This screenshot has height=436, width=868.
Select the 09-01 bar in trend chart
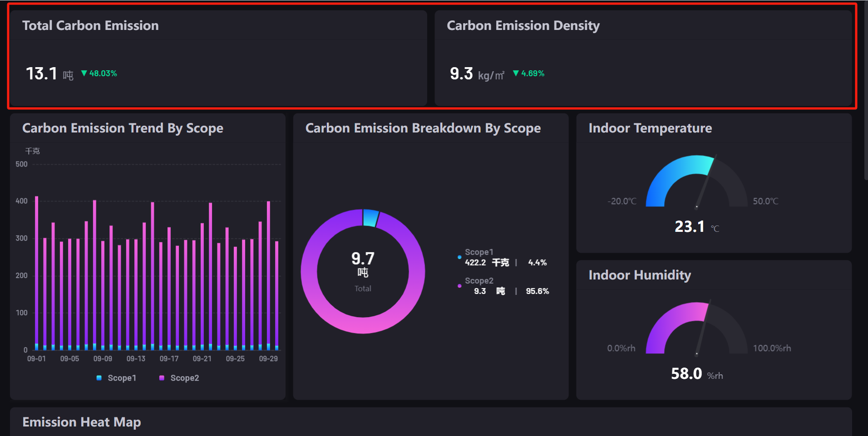(x=37, y=272)
